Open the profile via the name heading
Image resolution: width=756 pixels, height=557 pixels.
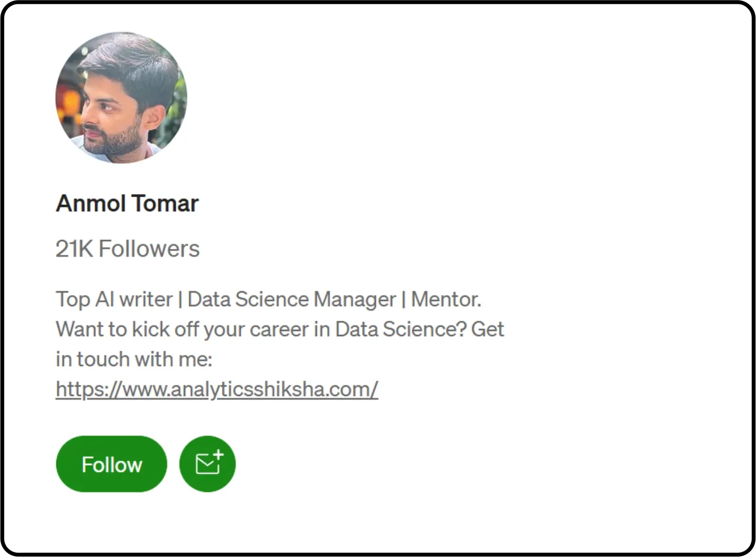pos(127,203)
